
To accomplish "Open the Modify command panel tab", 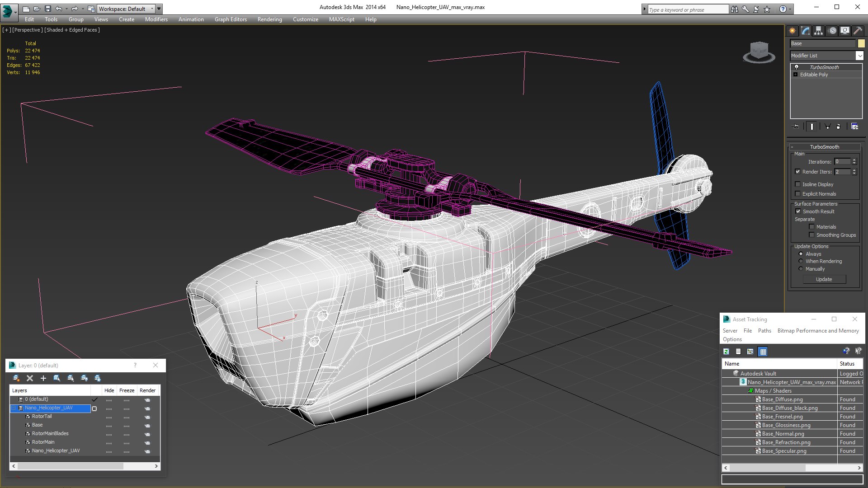I will (806, 31).
